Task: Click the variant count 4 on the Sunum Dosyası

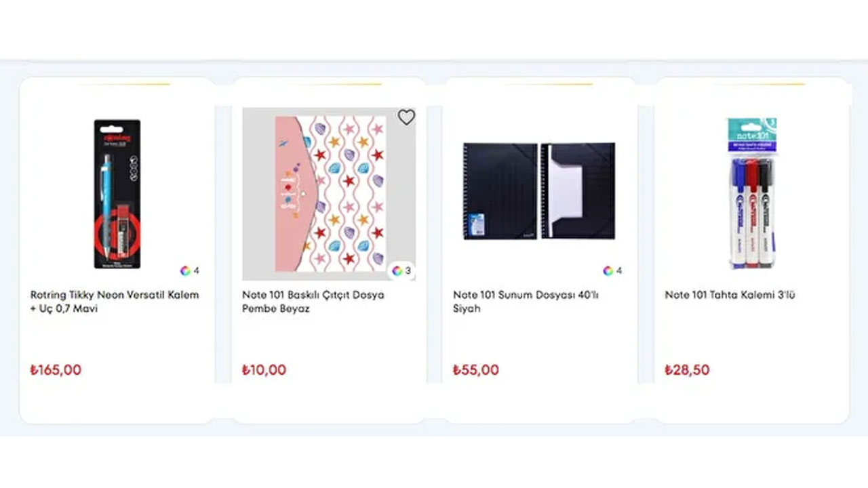Action: point(619,270)
